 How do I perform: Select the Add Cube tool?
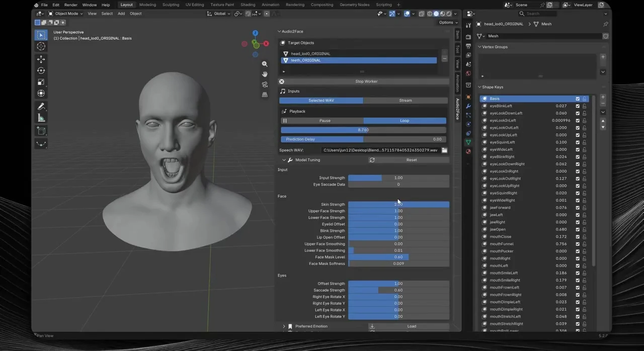(x=41, y=131)
